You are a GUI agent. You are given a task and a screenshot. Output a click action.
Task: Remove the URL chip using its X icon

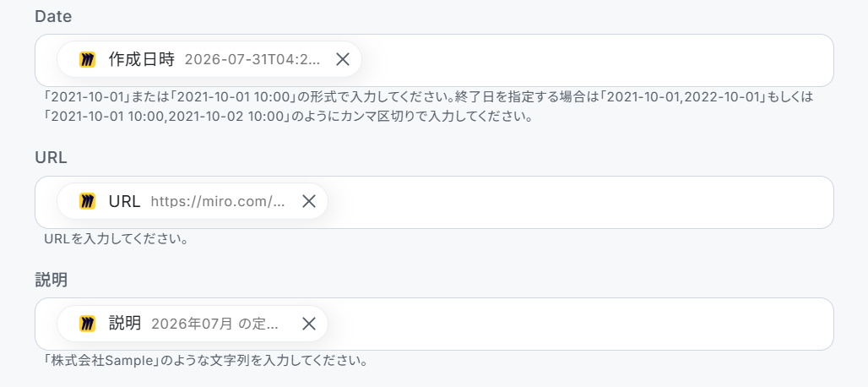coord(309,201)
